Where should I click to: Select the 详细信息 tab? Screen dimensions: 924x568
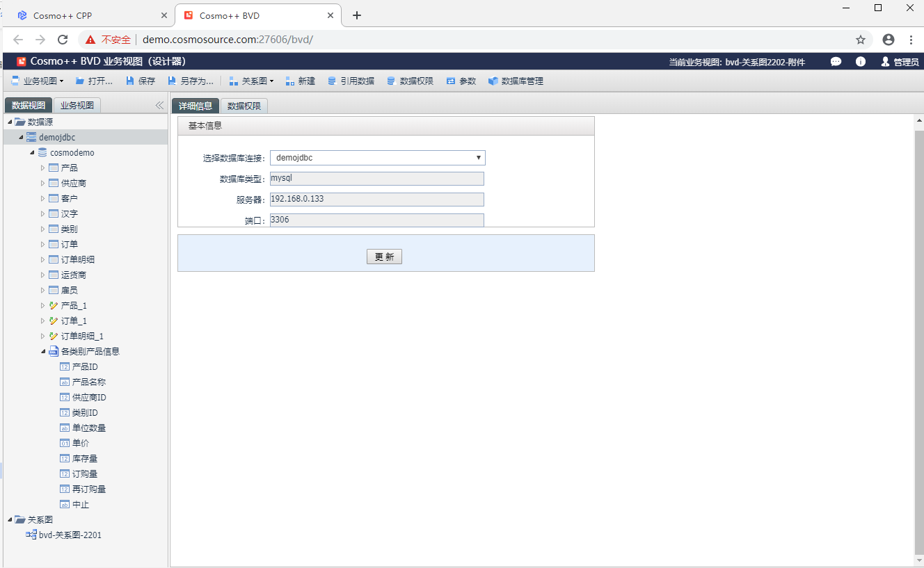196,106
